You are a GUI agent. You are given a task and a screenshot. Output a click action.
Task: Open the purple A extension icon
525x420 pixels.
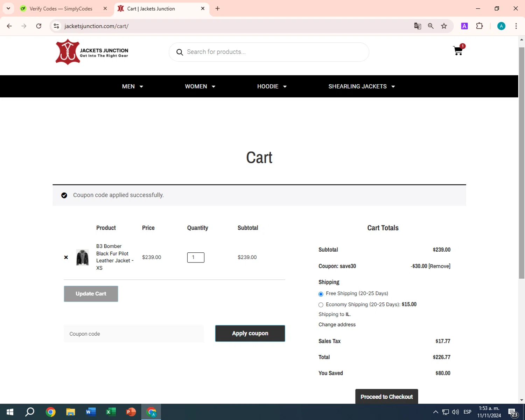(x=464, y=26)
